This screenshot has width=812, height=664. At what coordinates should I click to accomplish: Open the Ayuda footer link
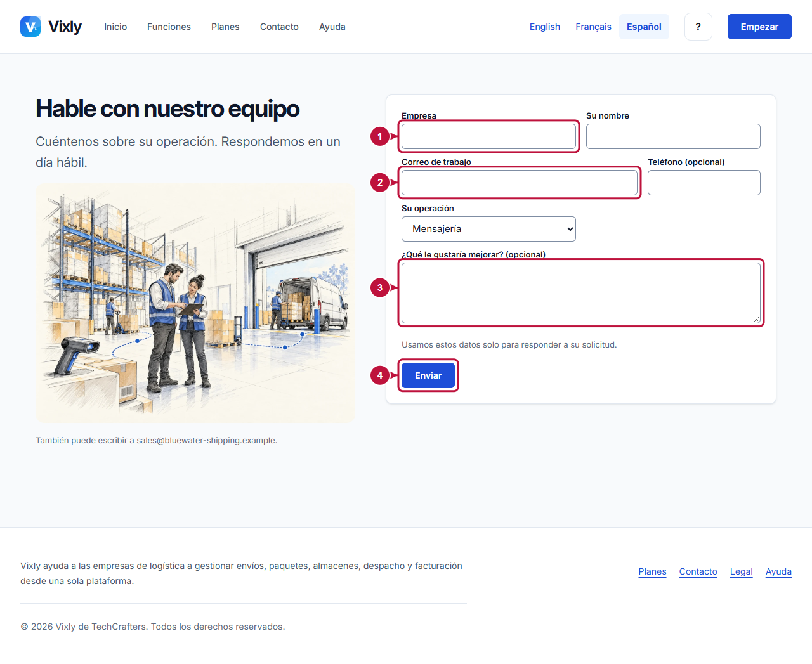pyautogui.click(x=778, y=571)
